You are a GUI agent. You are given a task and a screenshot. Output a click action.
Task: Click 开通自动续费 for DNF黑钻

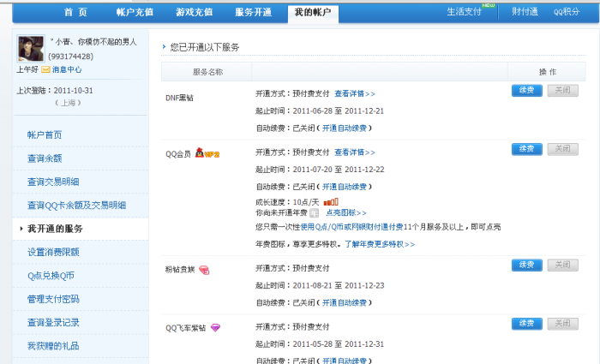pyautogui.click(x=345, y=128)
